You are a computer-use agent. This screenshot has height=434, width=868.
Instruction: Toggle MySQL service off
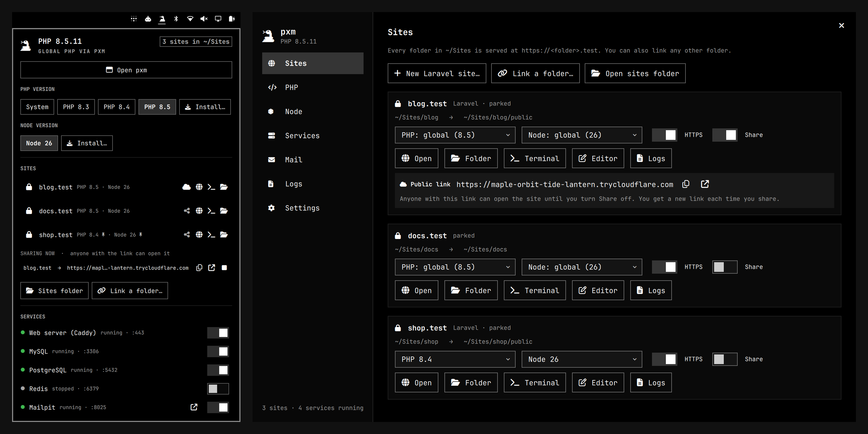(x=218, y=351)
